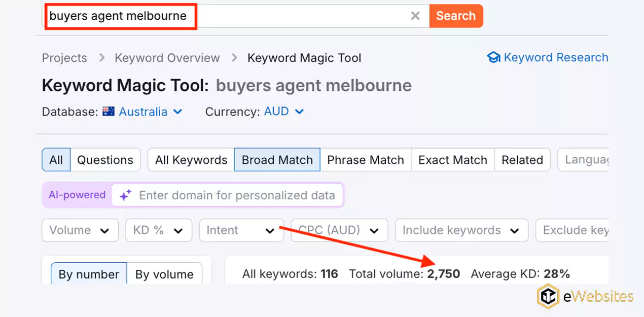This screenshot has width=644, height=317.
Task: Open the Exclude keywords filter
Action: 573,230
